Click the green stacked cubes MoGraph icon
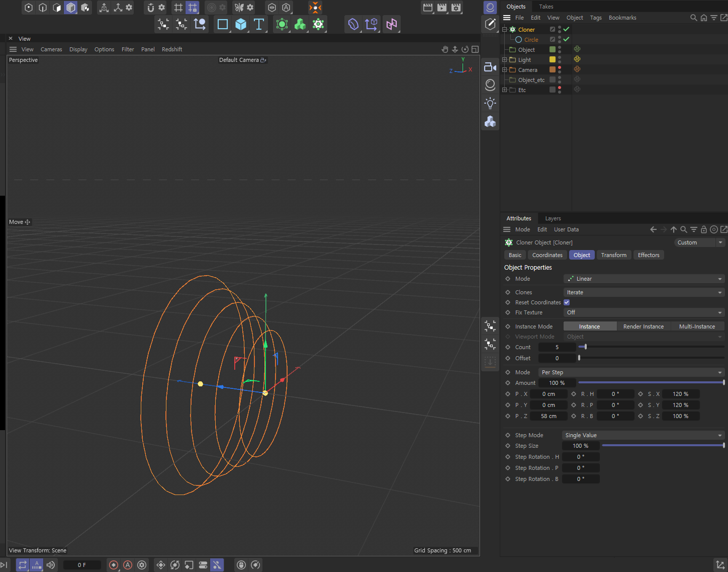Image resolution: width=728 pixels, height=572 pixels. [300, 24]
